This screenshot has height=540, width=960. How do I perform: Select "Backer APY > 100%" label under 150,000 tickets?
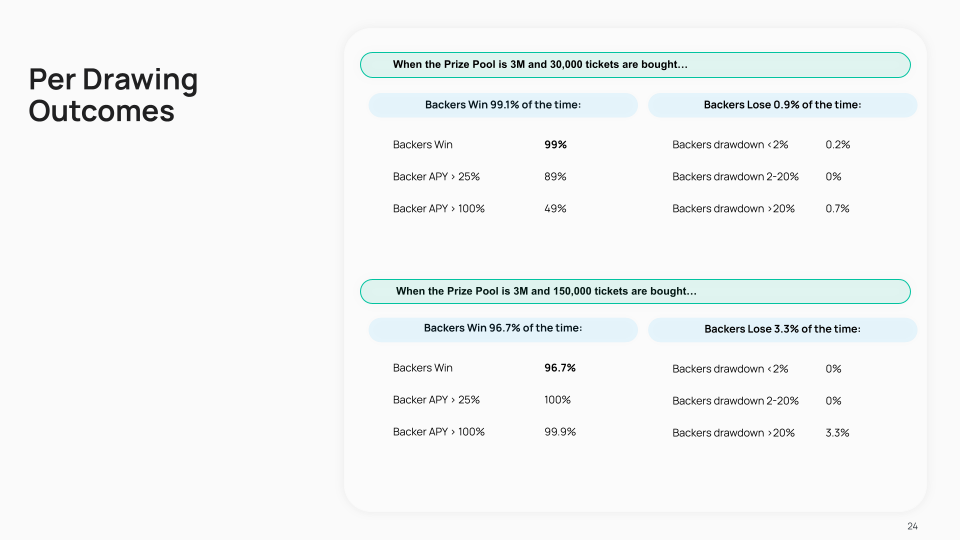439,432
